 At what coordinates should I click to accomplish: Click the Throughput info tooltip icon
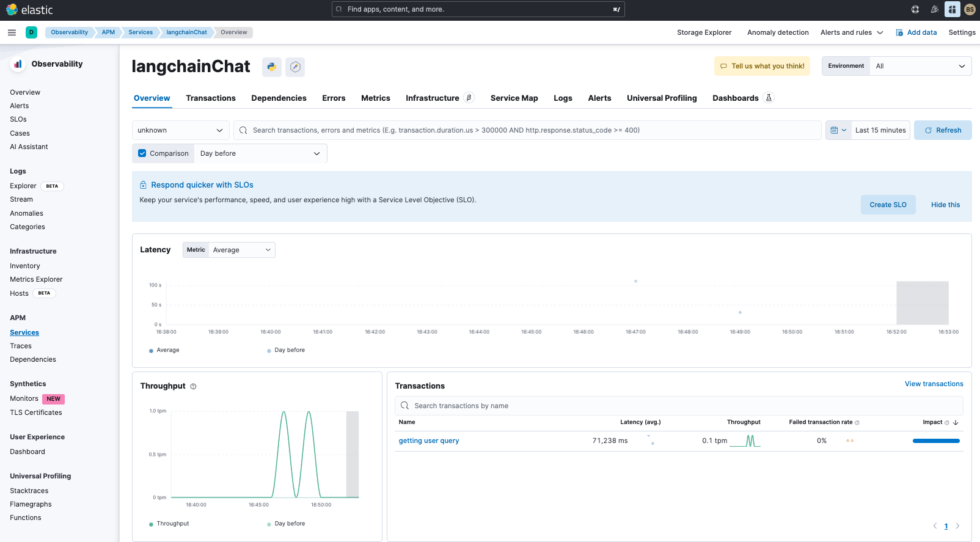[194, 386]
